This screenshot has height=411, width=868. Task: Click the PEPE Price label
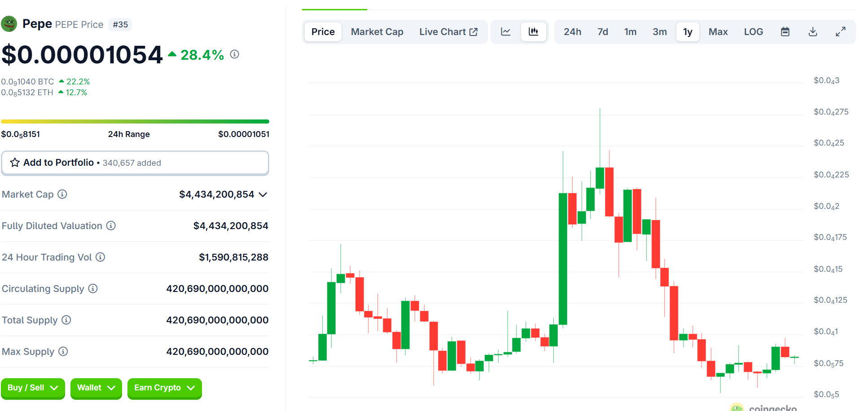(x=79, y=25)
